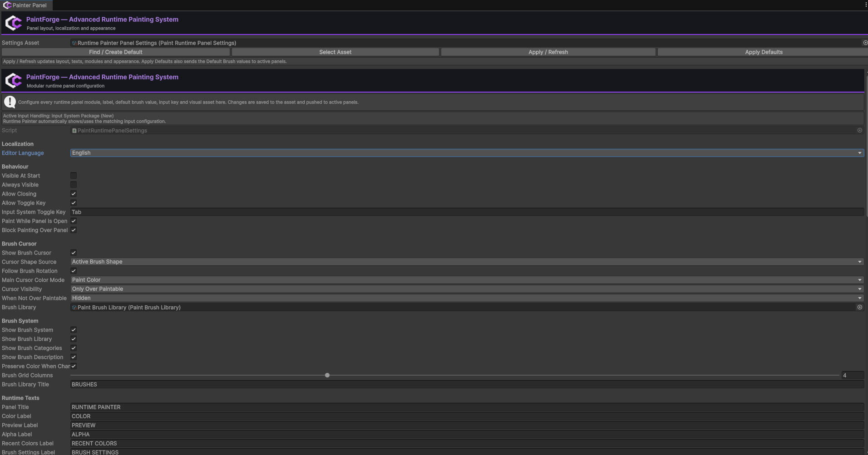Open the Editor Language dropdown

click(467, 153)
